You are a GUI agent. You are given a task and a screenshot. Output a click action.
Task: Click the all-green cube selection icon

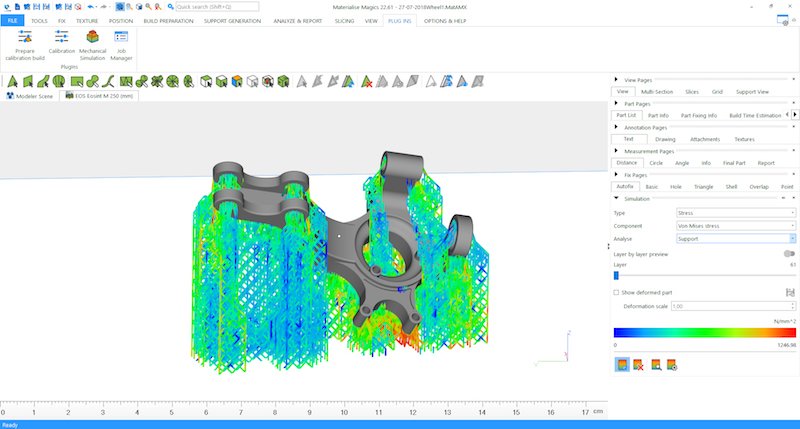coord(283,81)
